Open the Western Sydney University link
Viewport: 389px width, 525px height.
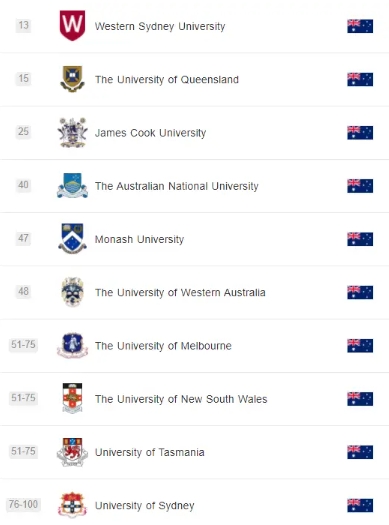[x=160, y=26]
